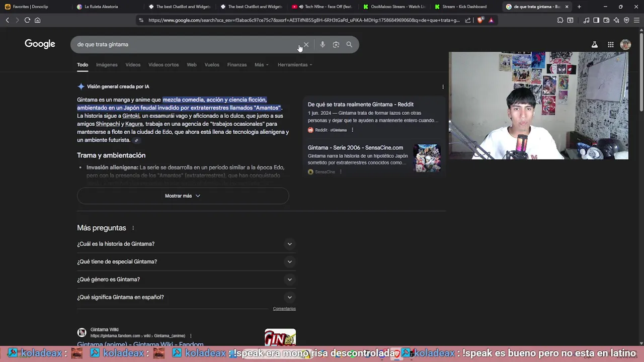Switch to the Videos tab
Image resolution: width=644 pixels, height=362 pixels.
coord(133,64)
